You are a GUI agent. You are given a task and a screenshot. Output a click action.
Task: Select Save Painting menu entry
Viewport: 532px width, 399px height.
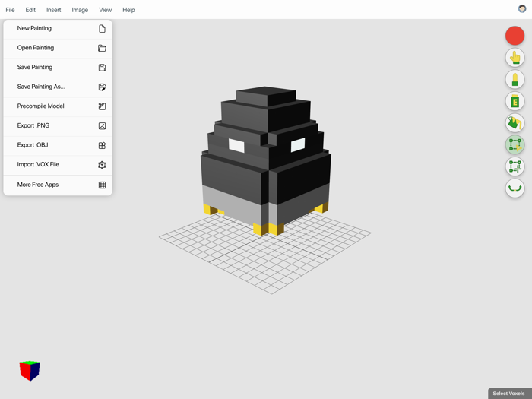(58, 67)
